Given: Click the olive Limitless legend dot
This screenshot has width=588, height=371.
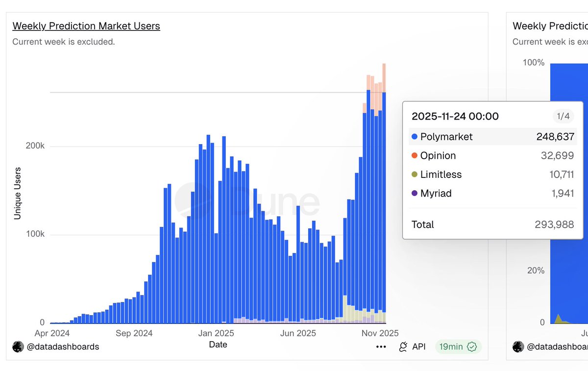Looking at the screenshot, I should (415, 174).
